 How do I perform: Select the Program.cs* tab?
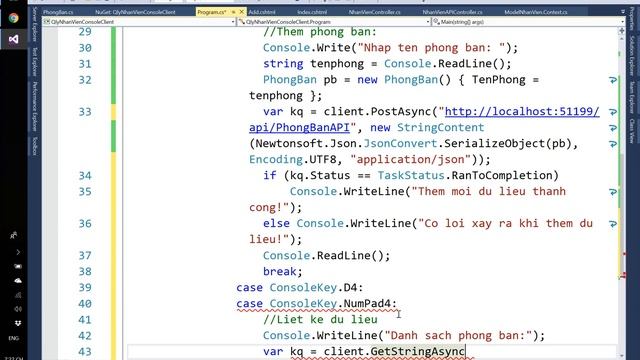[211, 12]
